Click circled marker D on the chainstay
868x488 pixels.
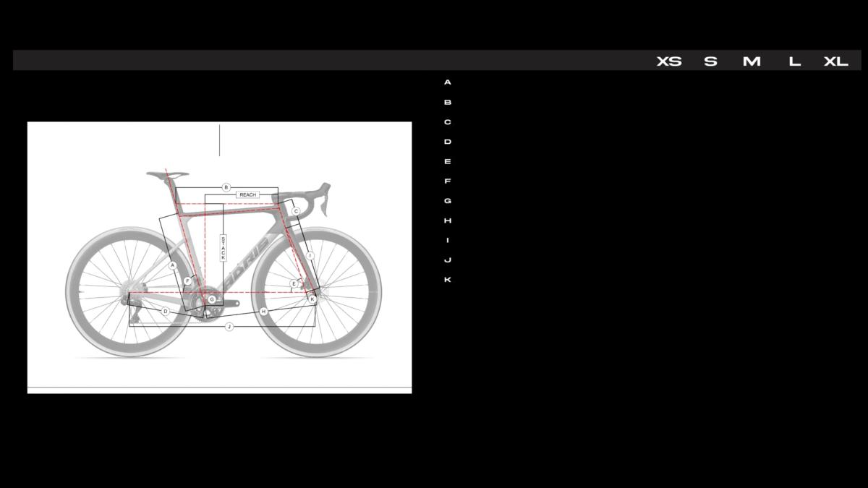(x=165, y=312)
